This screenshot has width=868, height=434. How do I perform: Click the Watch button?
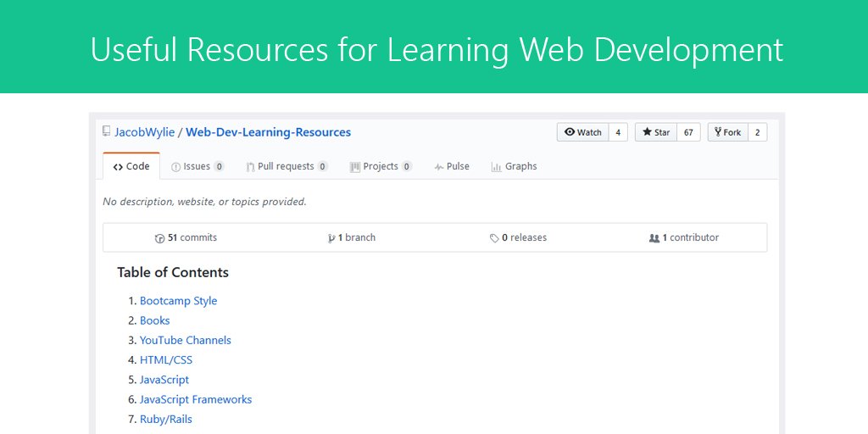pyautogui.click(x=583, y=132)
